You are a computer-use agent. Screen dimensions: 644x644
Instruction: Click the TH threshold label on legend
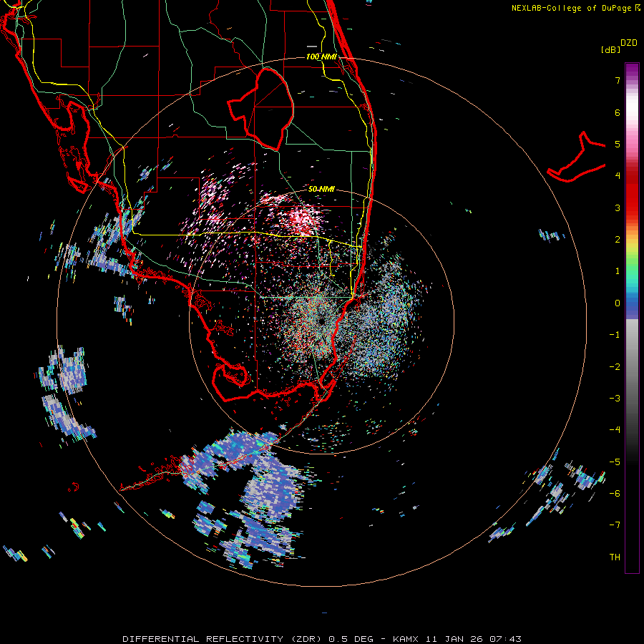[x=615, y=557]
